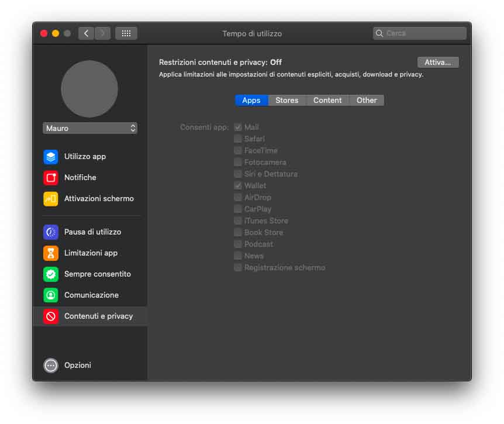The image size is (504, 424).
Task: Select the Pausa di utilizzo label
Action: (x=93, y=232)
